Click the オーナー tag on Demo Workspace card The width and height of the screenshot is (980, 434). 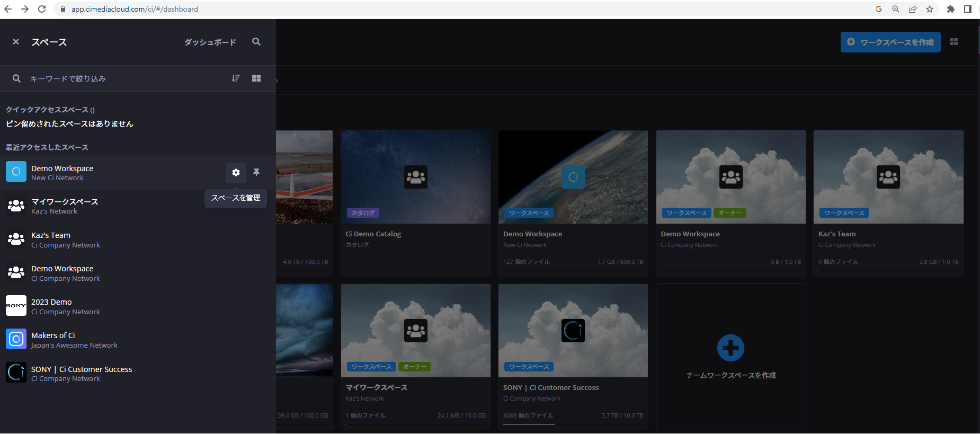point(730,213)
